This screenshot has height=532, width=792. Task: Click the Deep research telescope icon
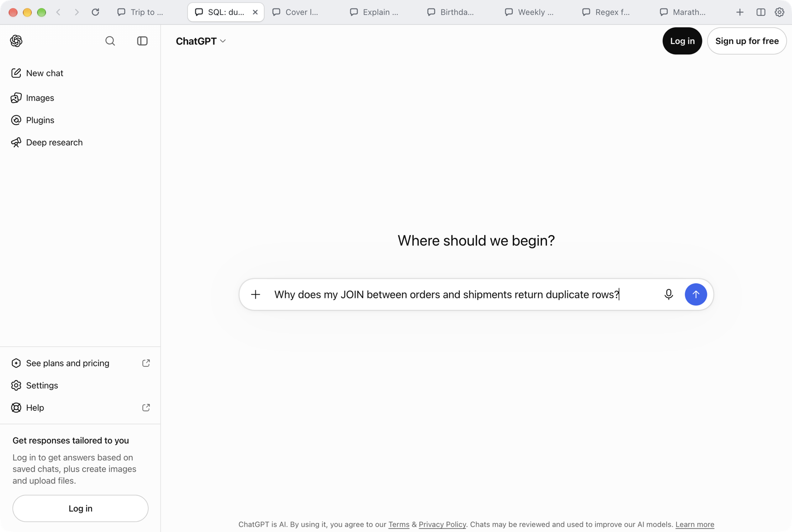click(x=16, y=143)
